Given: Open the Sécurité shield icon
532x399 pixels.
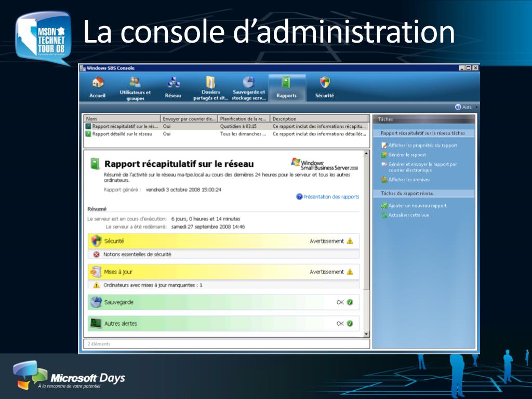Looking at the screenshot, I should (325, 83).
